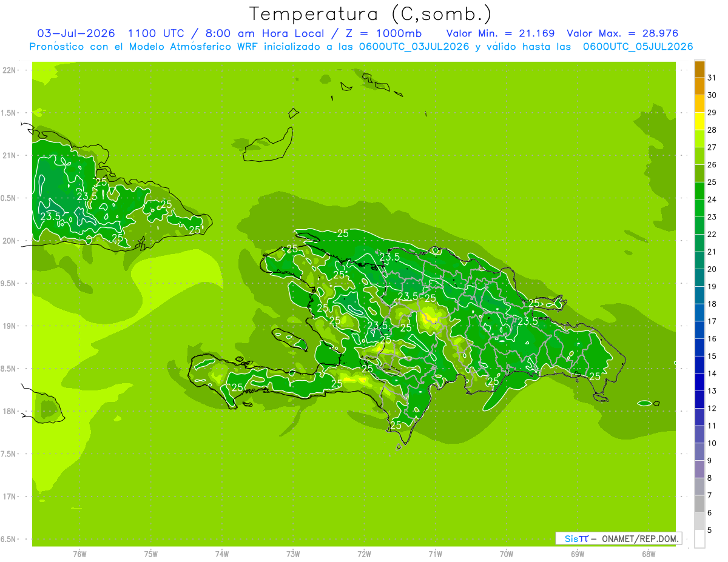Click the '74W' longitude axis label
This screenshot has height=562, width=728.
pyautogui.click(x=222, y=554)
